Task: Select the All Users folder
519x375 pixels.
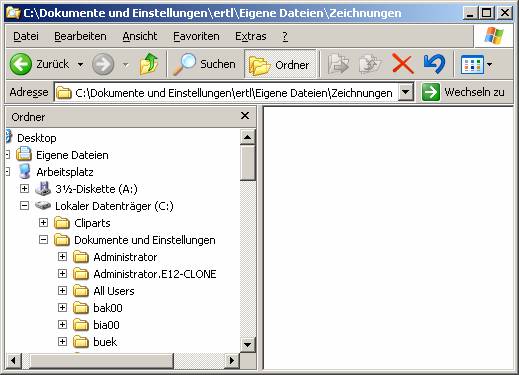Action: [x=114, y=291]
